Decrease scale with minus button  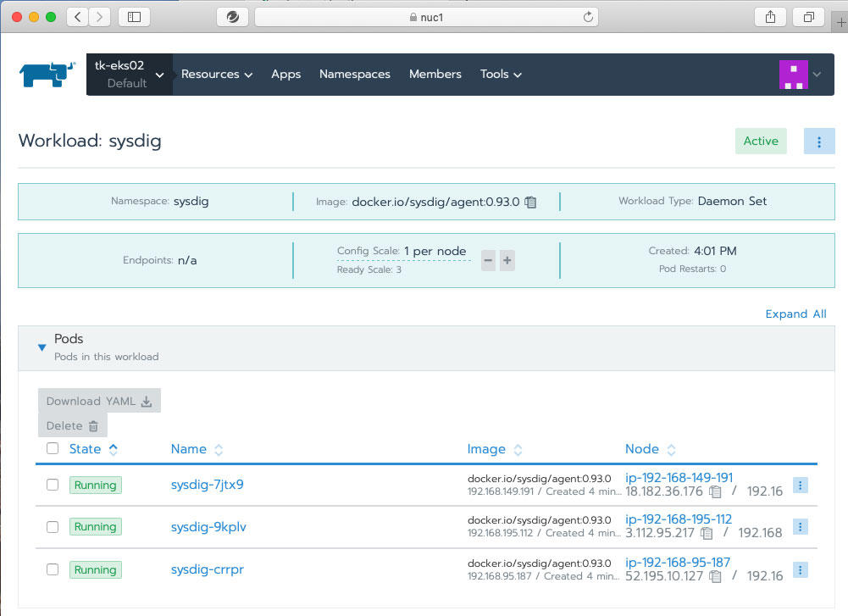tap(488, 261)
